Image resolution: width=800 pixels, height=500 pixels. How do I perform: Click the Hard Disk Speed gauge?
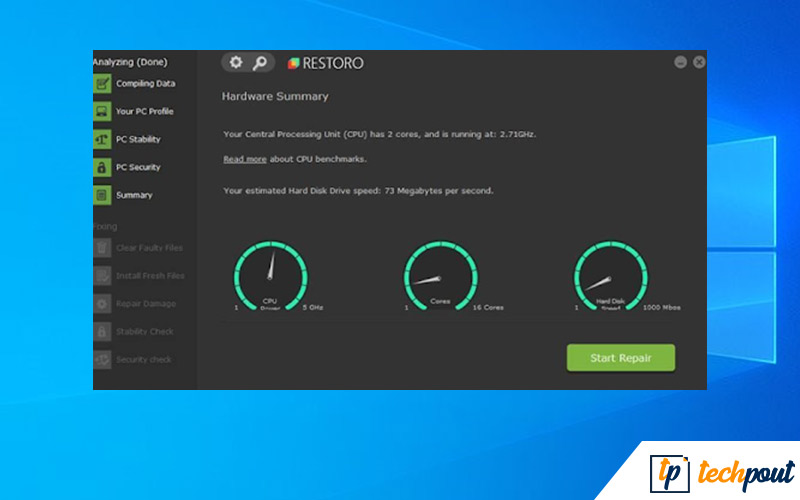pyautogui.click(x=610, y=275)
